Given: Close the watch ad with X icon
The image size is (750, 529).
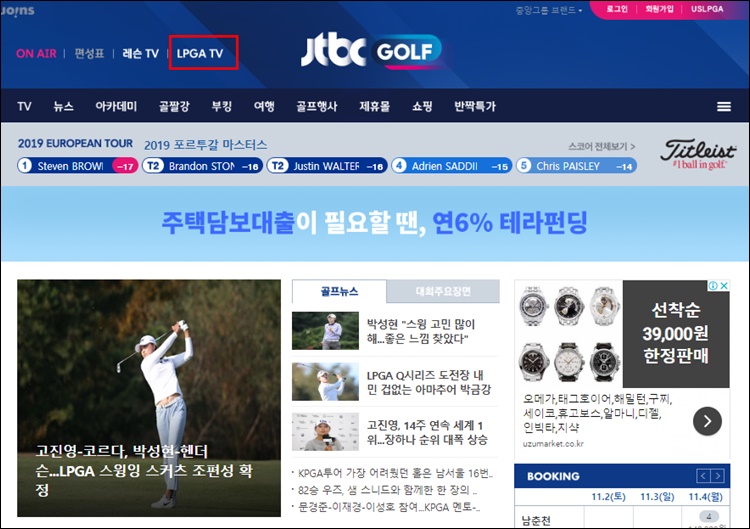Looking at the screenshot, I should tap(725, 286).
